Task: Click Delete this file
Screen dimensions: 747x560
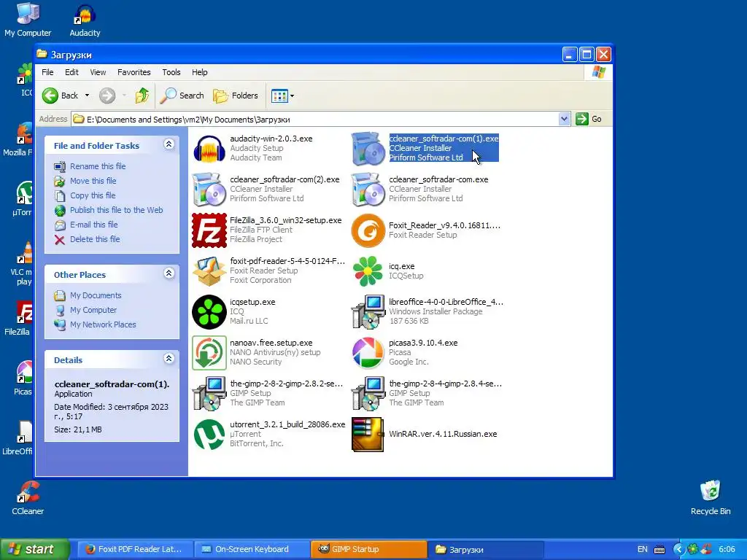Action: (x=95, y=239)
